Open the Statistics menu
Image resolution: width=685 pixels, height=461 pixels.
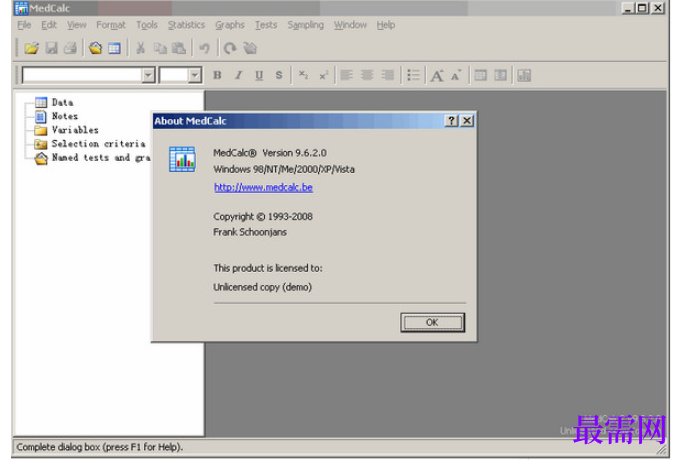pos(186,25)
